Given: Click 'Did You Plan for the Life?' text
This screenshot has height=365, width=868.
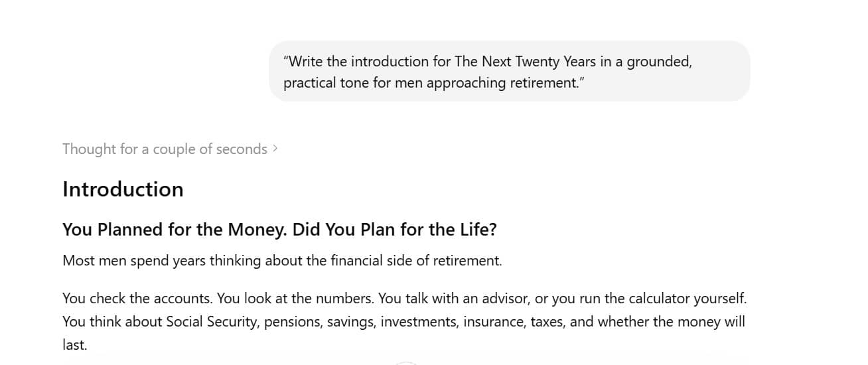Looking at the screenshot, I should 395,230.
